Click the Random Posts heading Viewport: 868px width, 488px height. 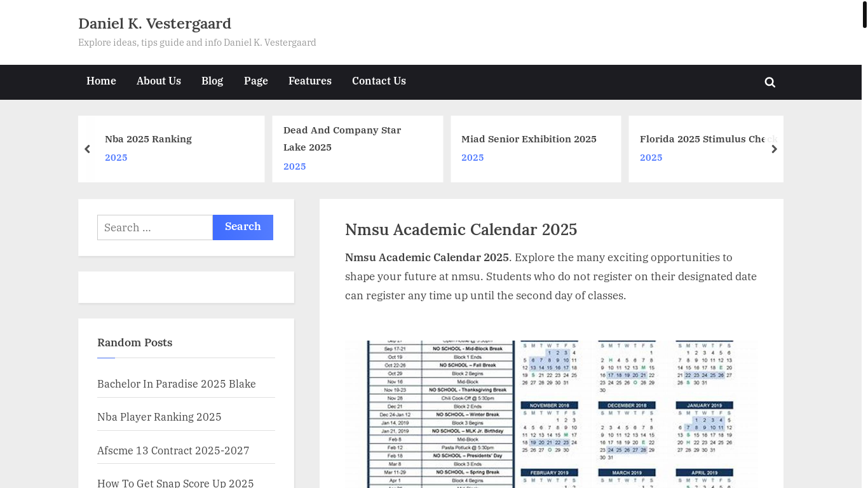tap(135, 342)
